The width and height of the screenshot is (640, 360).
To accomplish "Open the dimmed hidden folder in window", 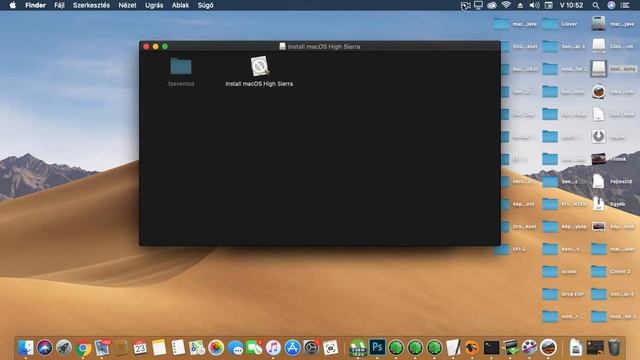I will (181, 66).
